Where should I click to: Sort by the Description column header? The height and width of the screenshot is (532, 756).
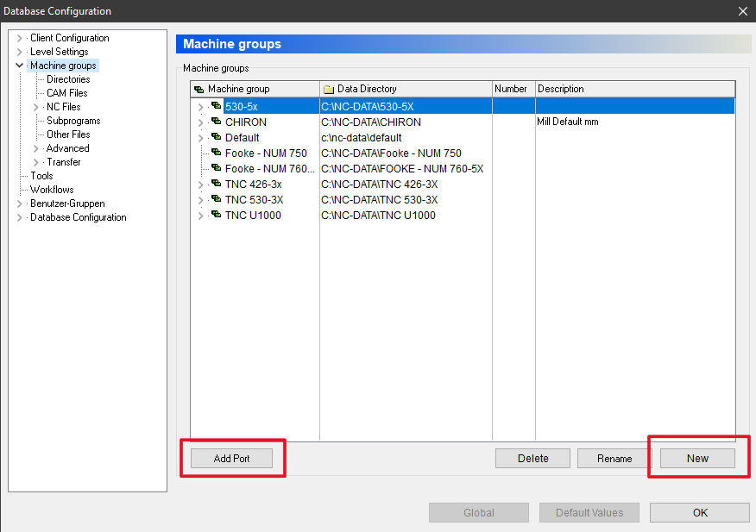[x=635, y=89]
